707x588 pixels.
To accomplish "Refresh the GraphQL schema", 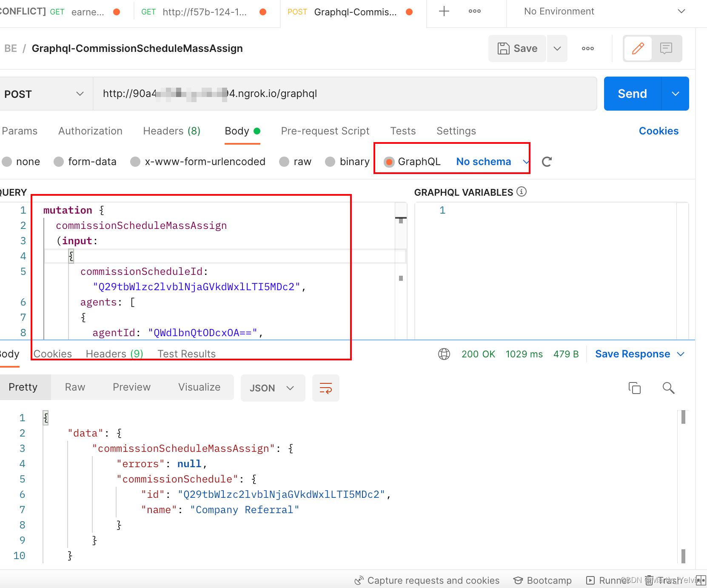I will click(x=547, y=162).
